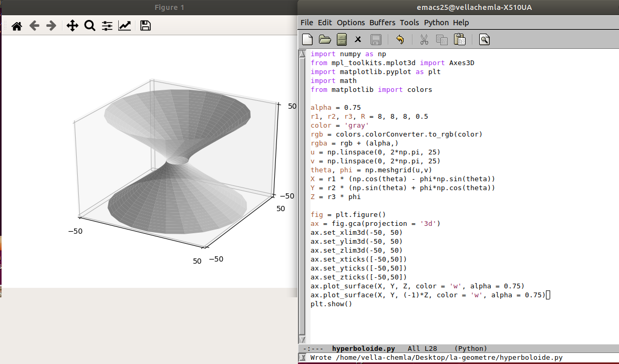The height and width of the screenshot is (364, 619).
Task: Expand the Tools menu
Action: (409, 23)
